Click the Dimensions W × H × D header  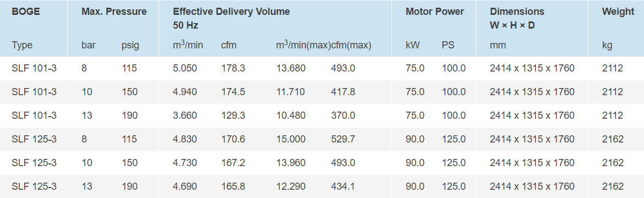point(517,18)
